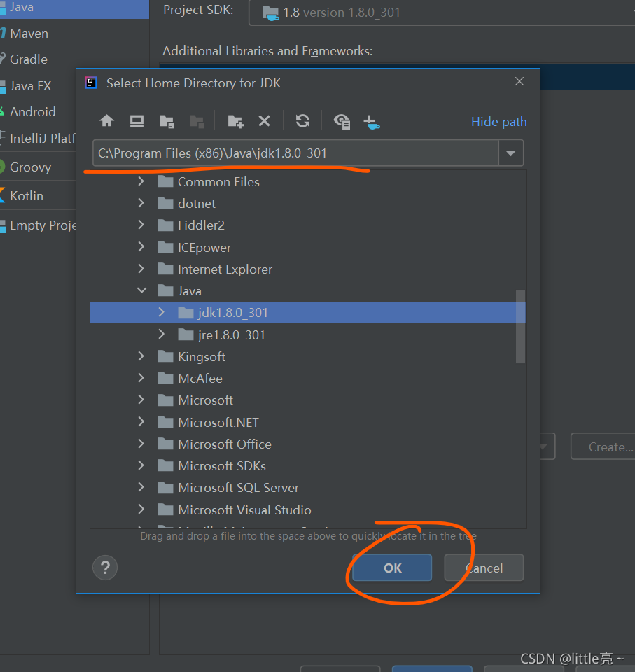Expand the Microsoft SQL Server folder
Image resolution: width=635 pixels, height=672 pixels.
[x=141, y=487]
